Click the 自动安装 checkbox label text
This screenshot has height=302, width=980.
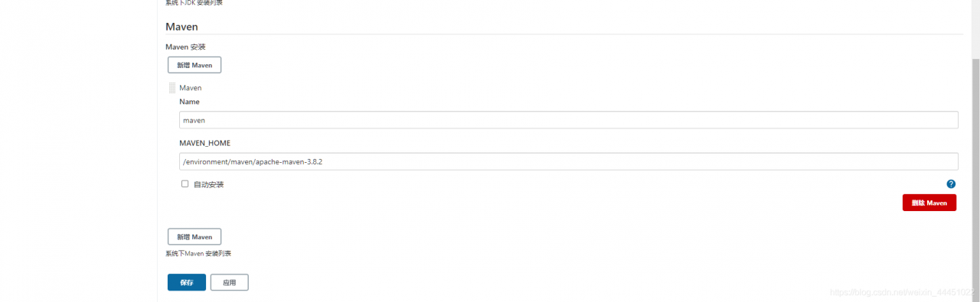[208, 184]
